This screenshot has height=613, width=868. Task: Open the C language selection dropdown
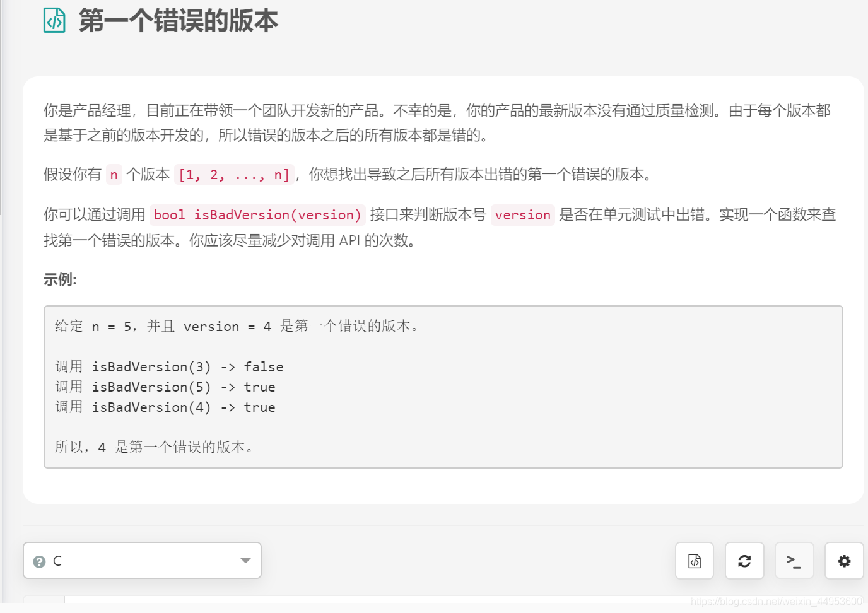(x=142, y=560)
